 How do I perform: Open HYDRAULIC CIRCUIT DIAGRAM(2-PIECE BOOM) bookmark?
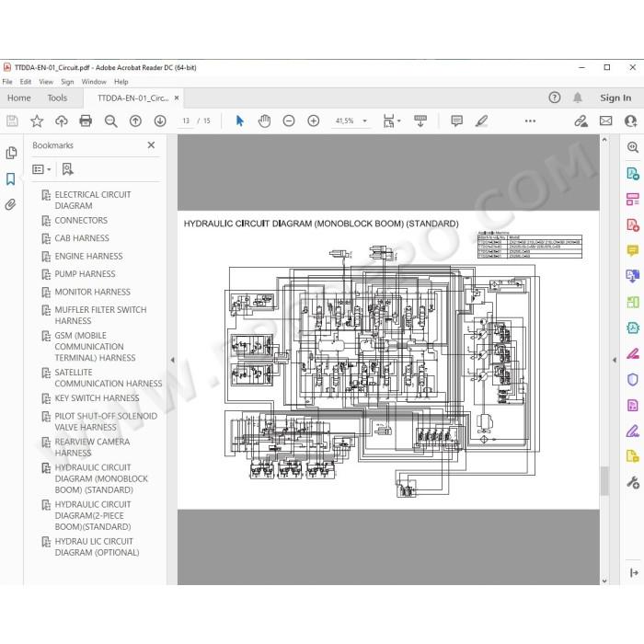tap(93, 515)
